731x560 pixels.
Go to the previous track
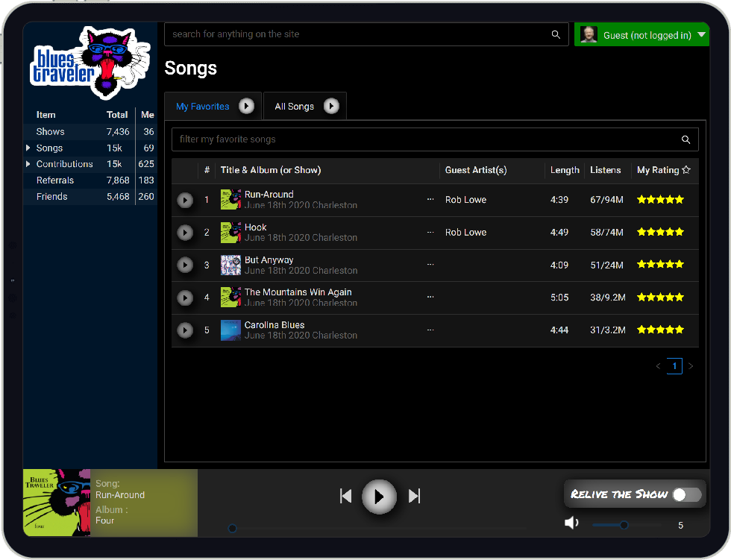[345, 496]
